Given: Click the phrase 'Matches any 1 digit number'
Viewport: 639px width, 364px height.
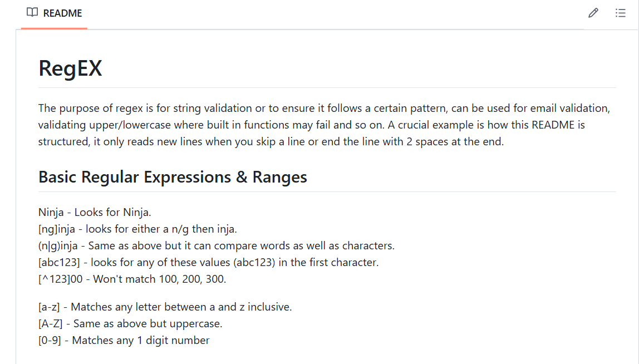Looking at the screenshot, I should pos(141,340).
